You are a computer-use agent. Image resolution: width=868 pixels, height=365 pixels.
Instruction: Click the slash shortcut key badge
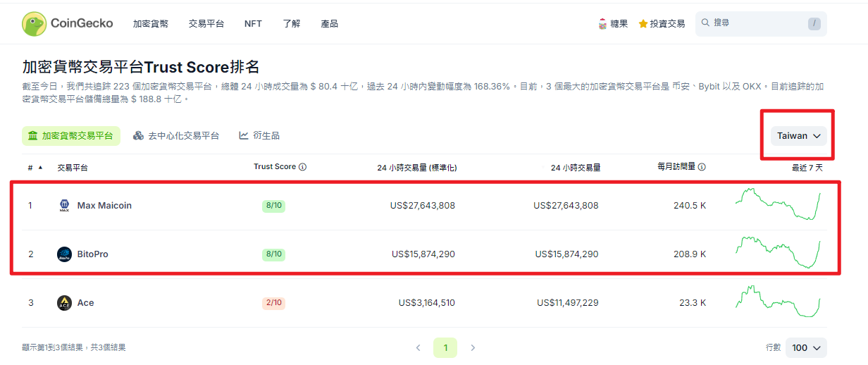click(814, 23)
